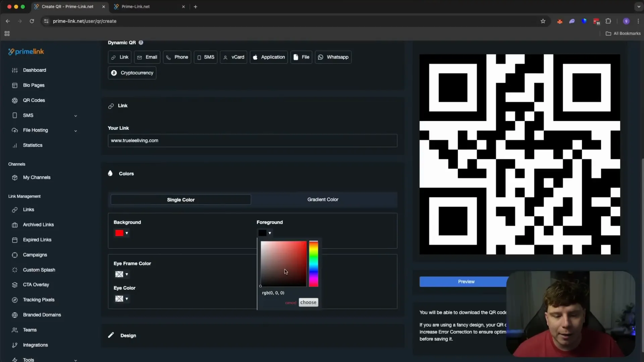The image size is (644, 362).
Task: Select the Link QR type
Action: pos(120,57)
